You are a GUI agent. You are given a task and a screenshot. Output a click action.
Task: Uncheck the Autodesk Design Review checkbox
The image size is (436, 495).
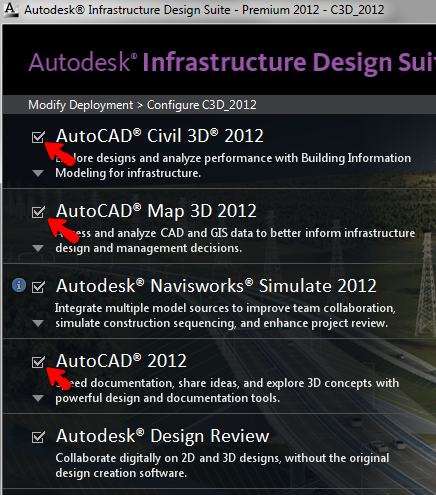pyautogui.click(x=38, y=437)
